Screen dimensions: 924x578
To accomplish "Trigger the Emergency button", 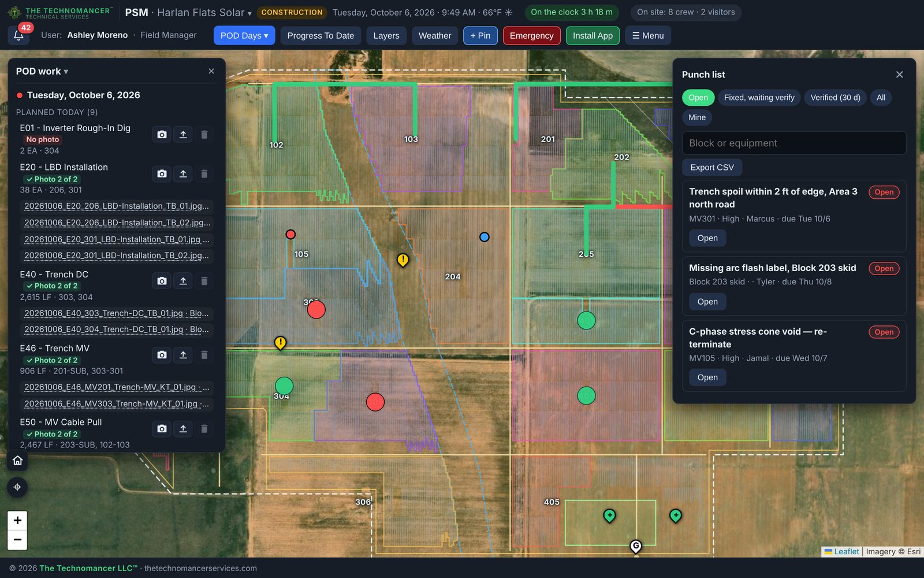I will 531,36.
